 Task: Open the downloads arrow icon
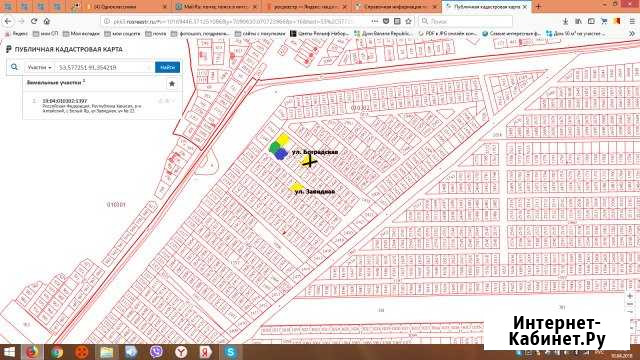coord(565,21)
